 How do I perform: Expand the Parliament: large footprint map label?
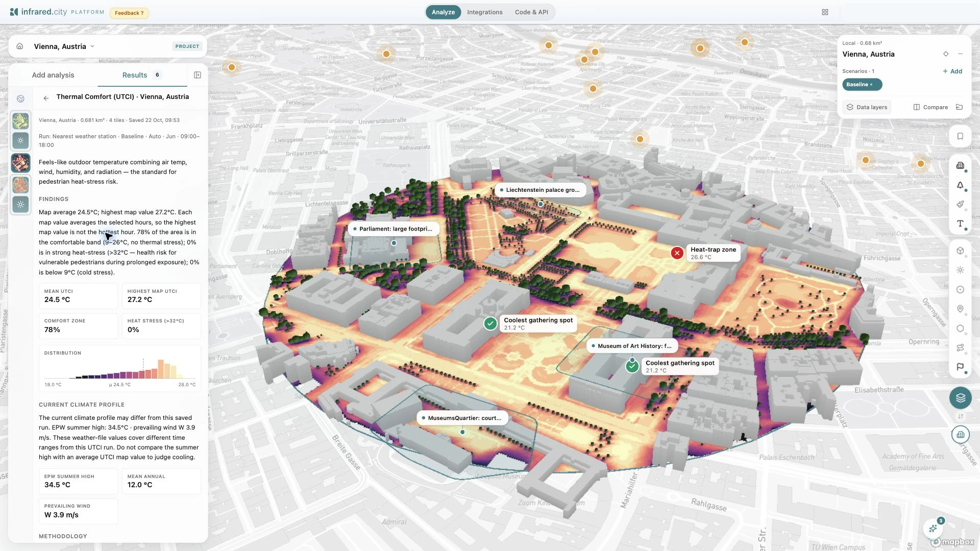[x=394, y=229]
